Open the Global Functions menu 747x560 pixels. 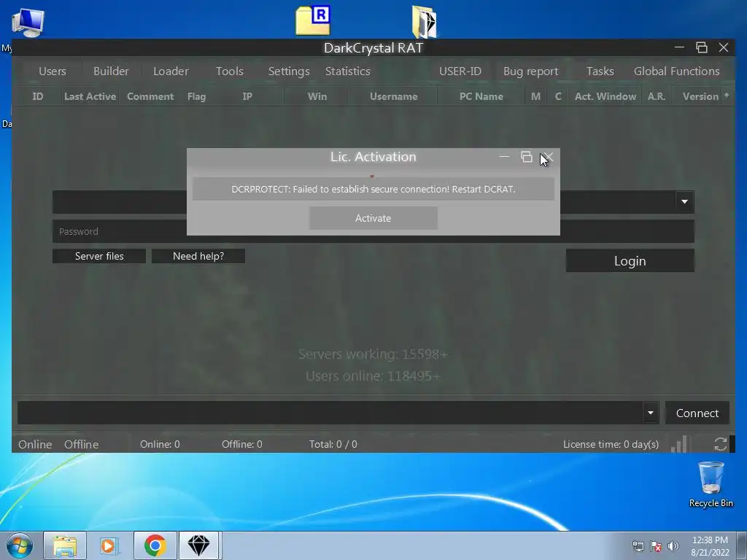(x=676, y=71)
